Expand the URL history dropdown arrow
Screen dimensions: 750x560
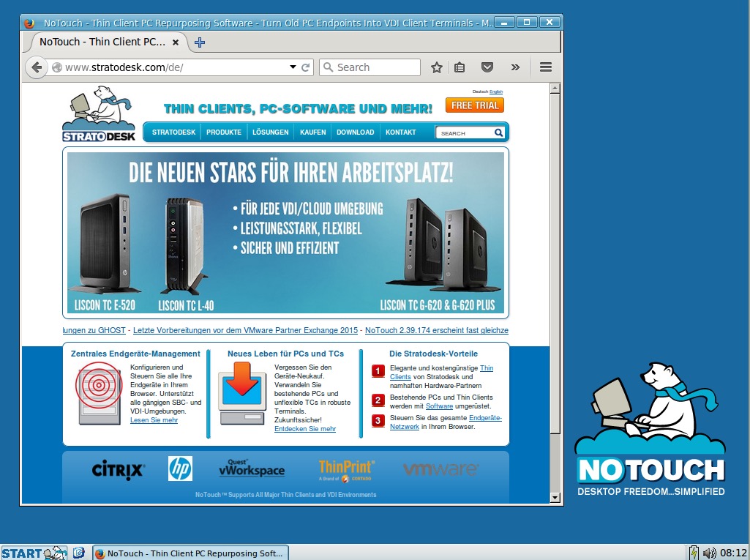(293, 67)
